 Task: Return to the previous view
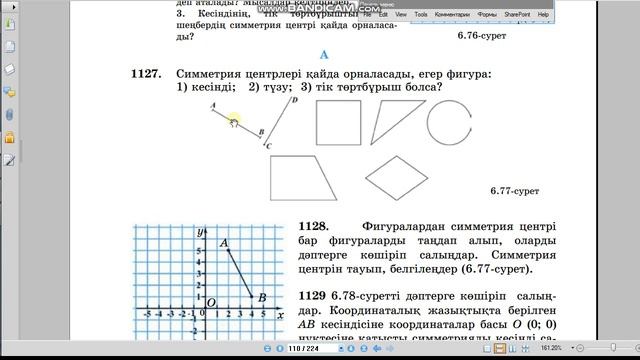(x=377, y=349)
